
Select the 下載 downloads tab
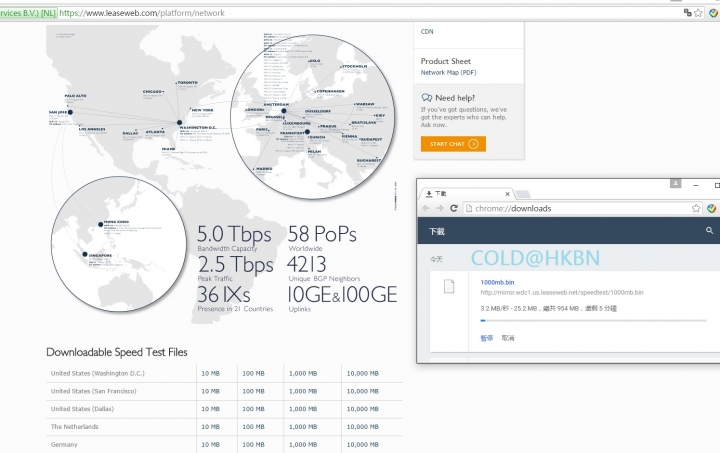point(466,194)
